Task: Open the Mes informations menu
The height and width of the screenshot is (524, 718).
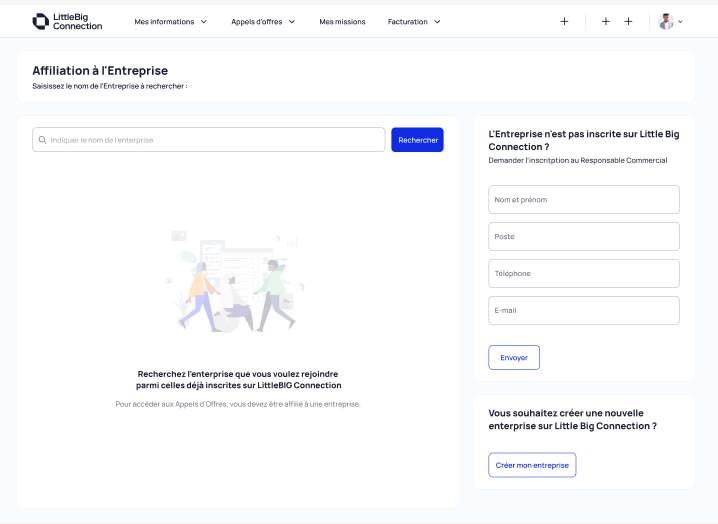Action: [x=170, y=22]
